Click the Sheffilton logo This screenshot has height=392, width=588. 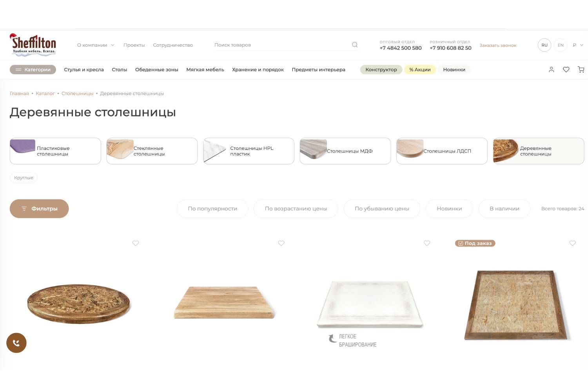pos(33,45)
